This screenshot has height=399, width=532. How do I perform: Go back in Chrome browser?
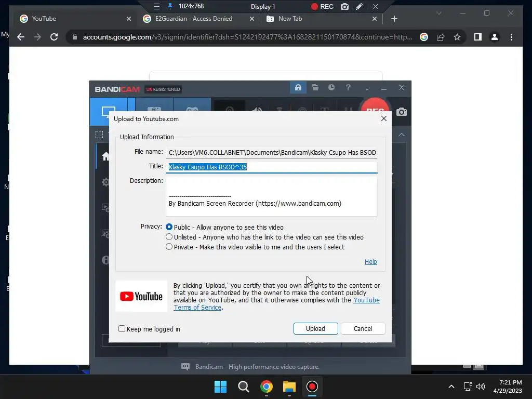tap(21, 37)
